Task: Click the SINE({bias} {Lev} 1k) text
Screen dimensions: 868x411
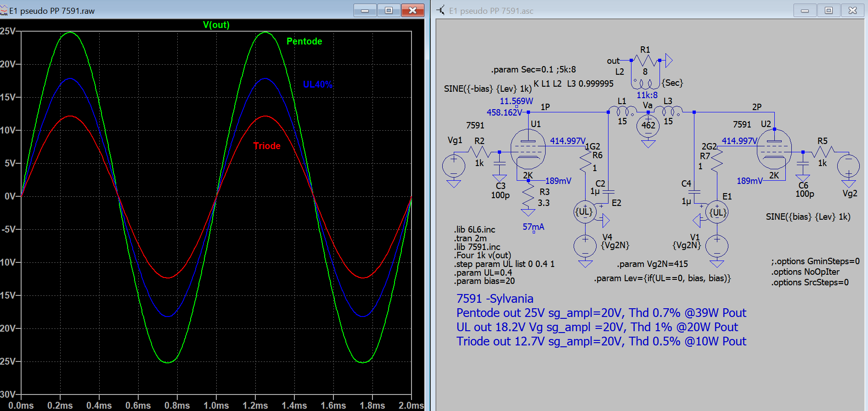Action: coord(808,217)
